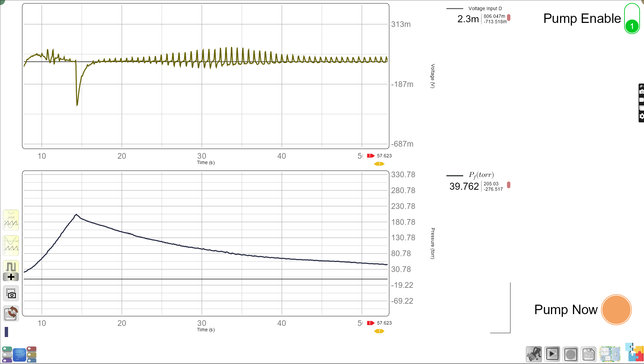The image size is (644, 364).
Task: Click the Voltage Input D color indicator
Action: pyautogui.click(x=509, y=18)
